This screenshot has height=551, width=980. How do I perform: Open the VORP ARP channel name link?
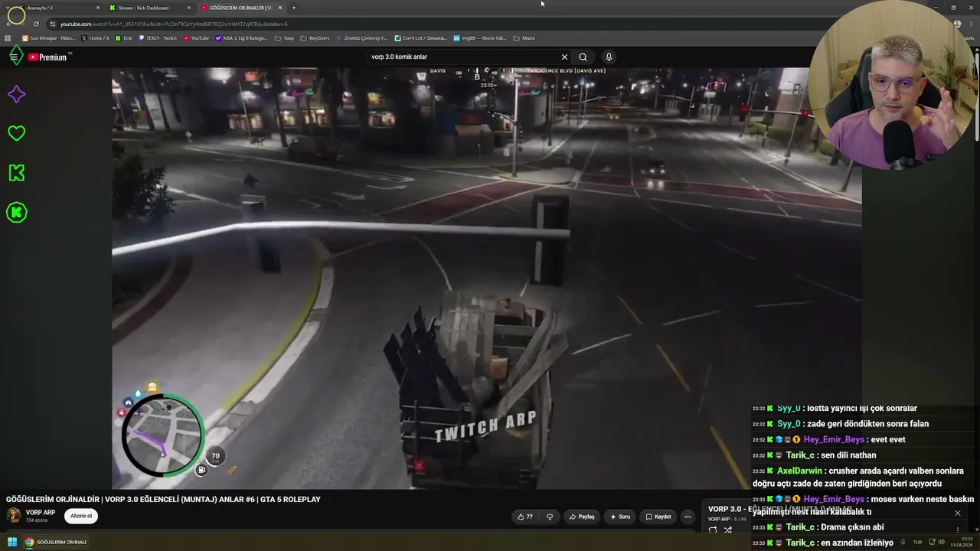tap(41, 513)
